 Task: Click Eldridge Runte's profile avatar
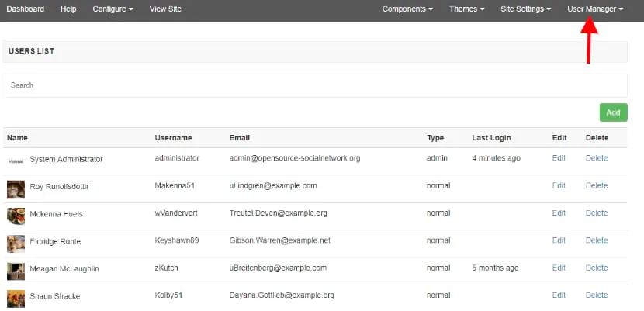[x=16, y=244]
